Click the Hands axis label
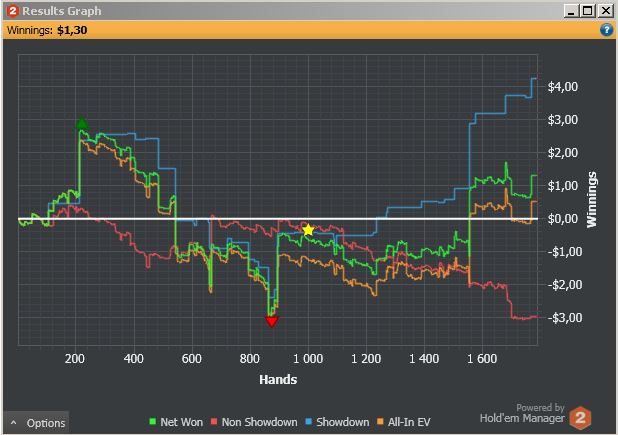The height and width of the screenshot is (435, 618). [x=278, y=379]
